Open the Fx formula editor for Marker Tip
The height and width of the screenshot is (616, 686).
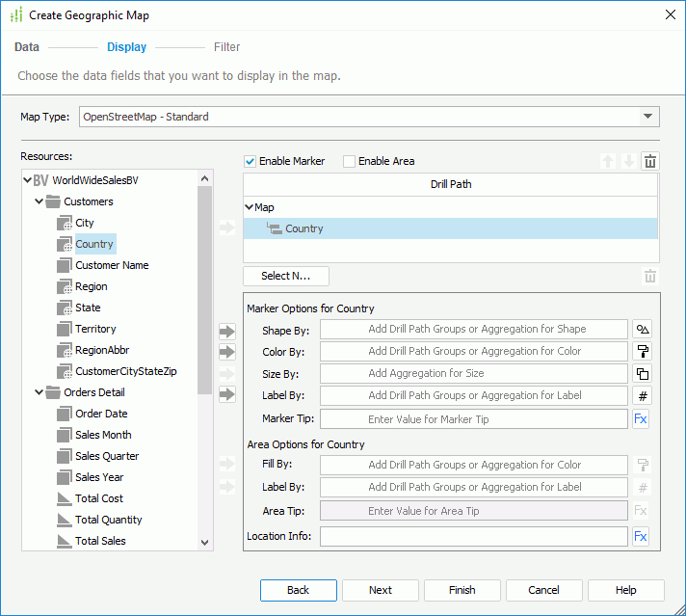coord(641,419)
